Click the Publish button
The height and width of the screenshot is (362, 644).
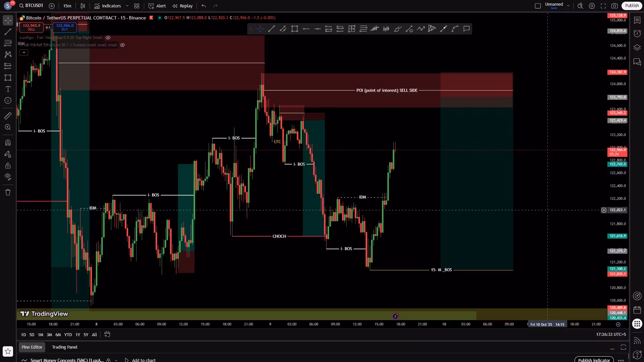632,6
